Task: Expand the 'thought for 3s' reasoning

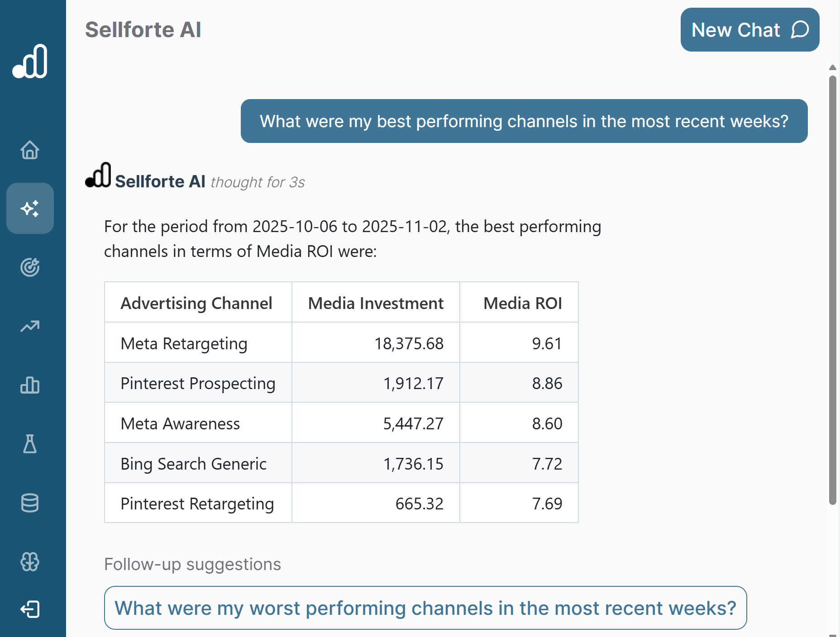Action: pos(258,182)
